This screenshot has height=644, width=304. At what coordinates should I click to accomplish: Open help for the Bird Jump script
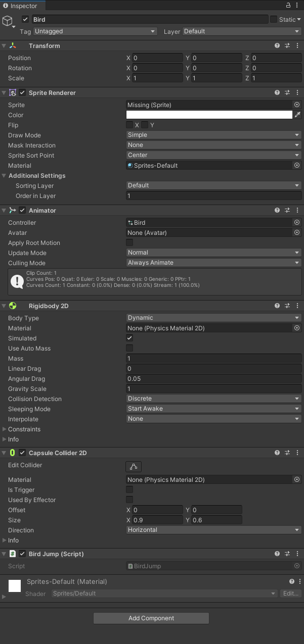point(277,554)
